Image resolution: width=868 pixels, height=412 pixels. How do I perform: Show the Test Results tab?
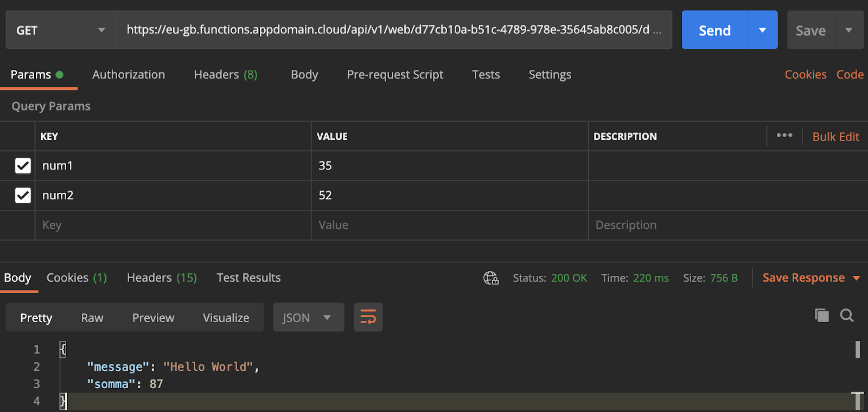point(248,278)
